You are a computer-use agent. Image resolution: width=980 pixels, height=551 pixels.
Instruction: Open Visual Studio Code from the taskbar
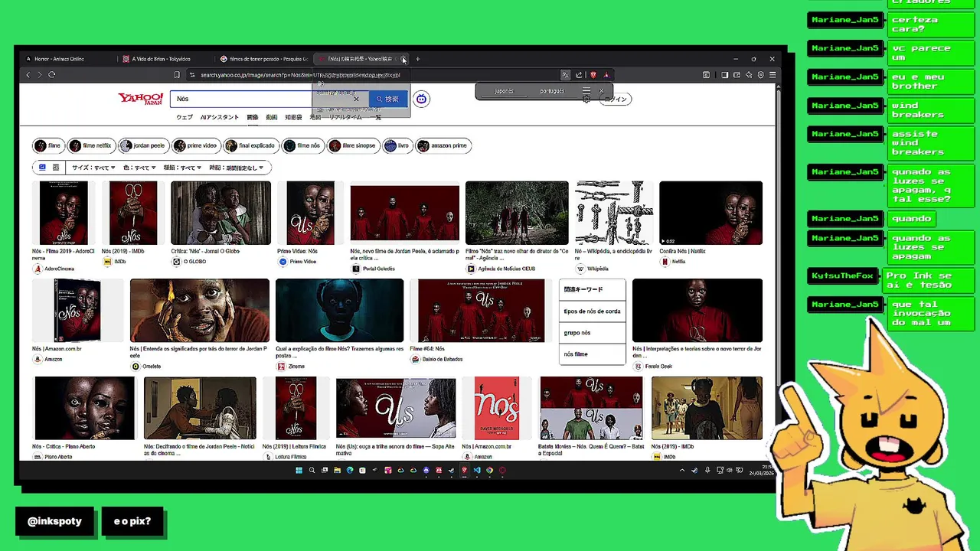tap(477, 471)
